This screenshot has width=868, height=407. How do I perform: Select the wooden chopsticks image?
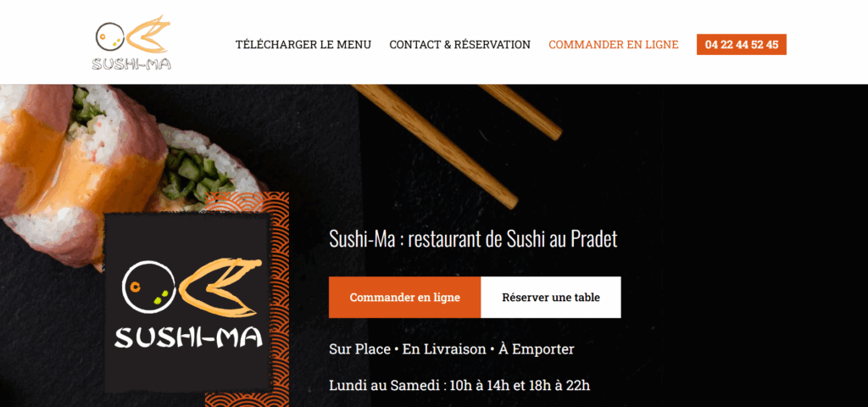(457, 142)
